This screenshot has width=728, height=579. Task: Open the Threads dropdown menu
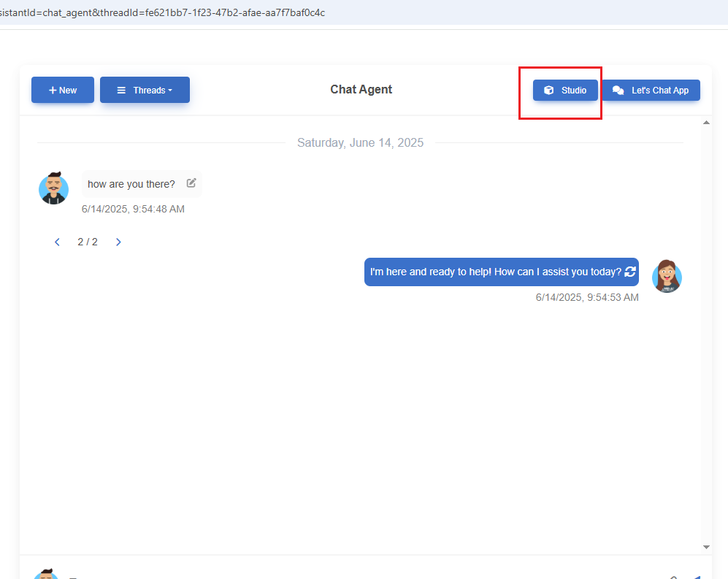[145, 90]
